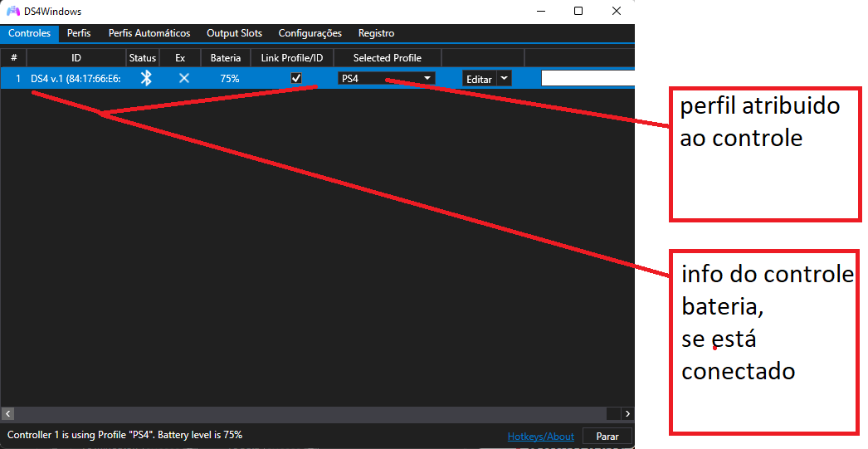This screenshot has height=449, width=868.
Task: Switch to the Perfis tab
Action: pyautogui.click(x=79, y=33)
